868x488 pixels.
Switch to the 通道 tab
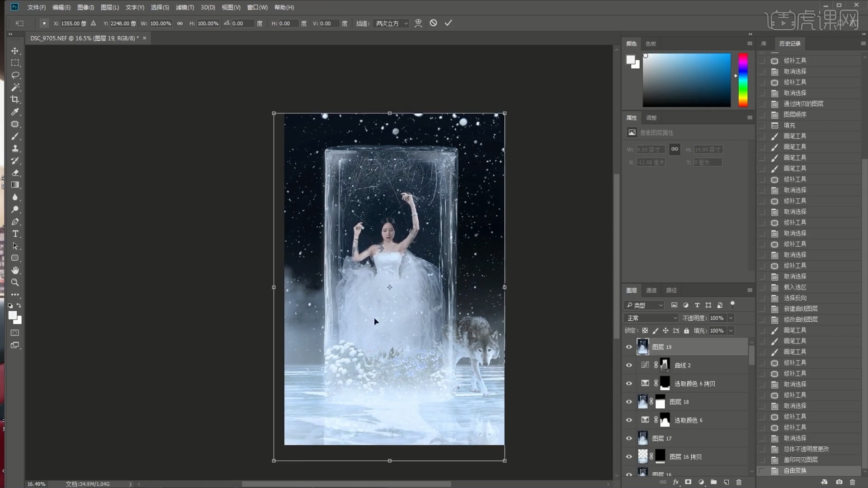[x=651, y=290]
